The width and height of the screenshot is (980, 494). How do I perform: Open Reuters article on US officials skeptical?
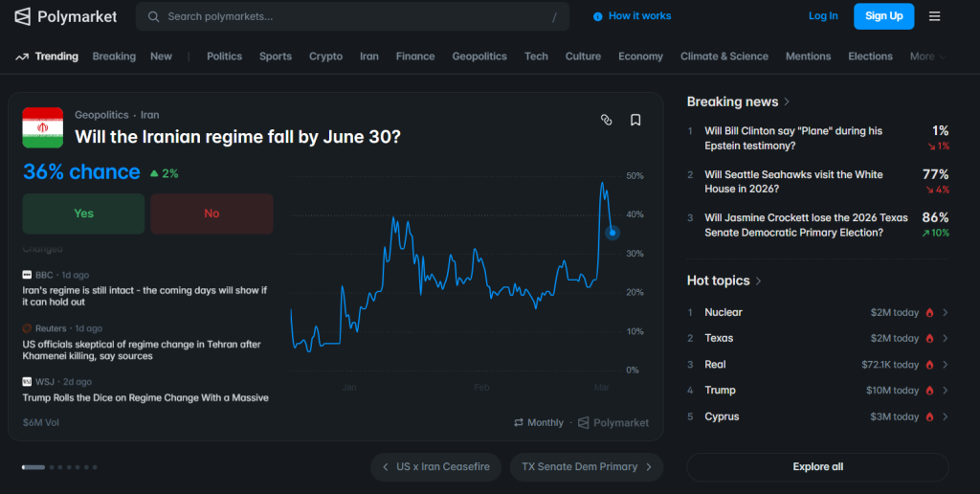click(x=142, y=350)
